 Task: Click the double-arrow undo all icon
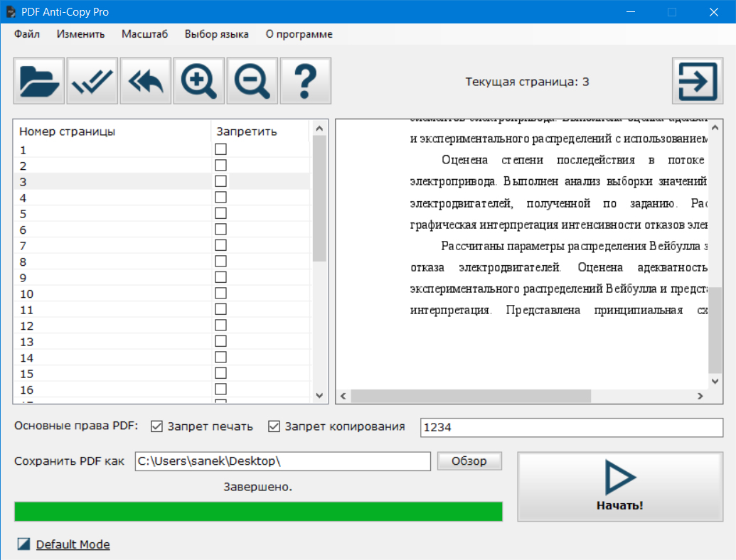(x=146, y=82)
